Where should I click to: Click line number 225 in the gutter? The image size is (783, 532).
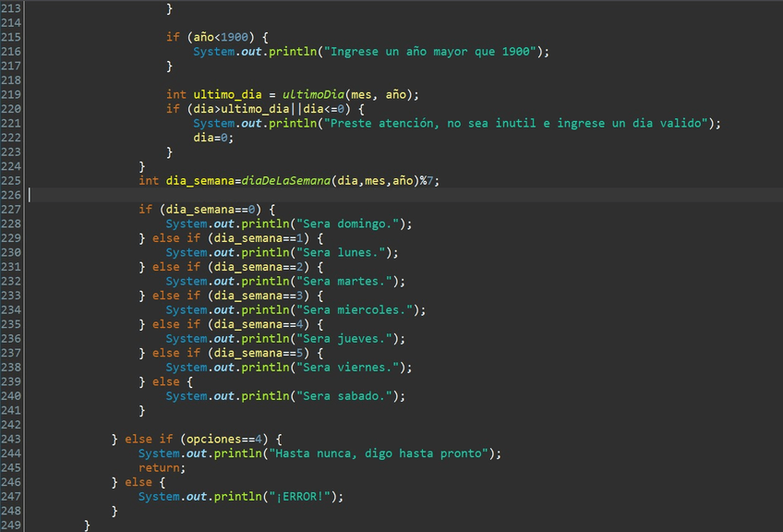(x=11, y=180)
